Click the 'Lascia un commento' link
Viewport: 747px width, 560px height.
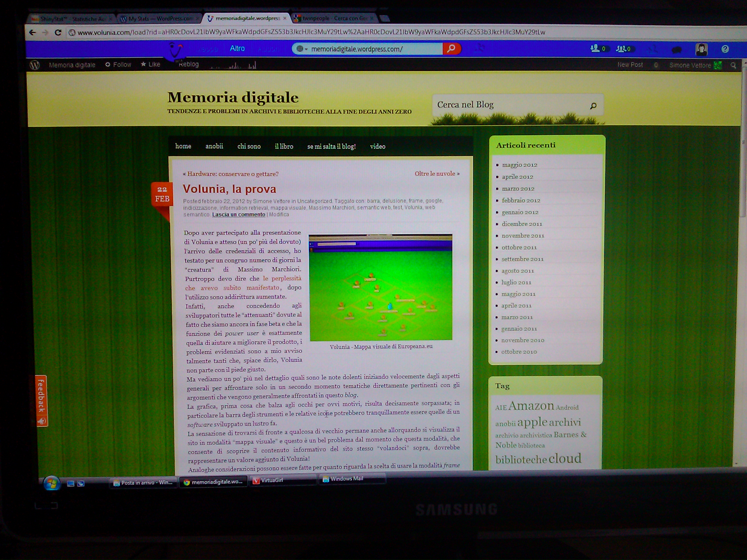(238, 214)
